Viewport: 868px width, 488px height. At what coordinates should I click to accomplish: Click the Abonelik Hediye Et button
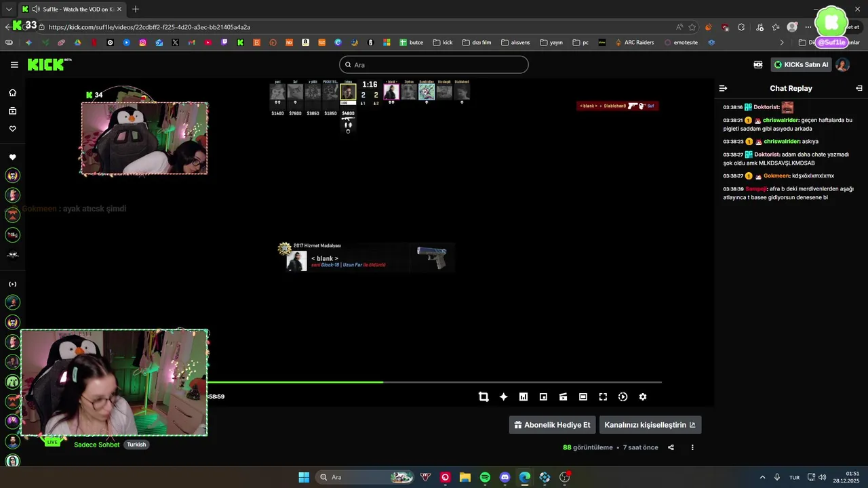coord(552,425)
